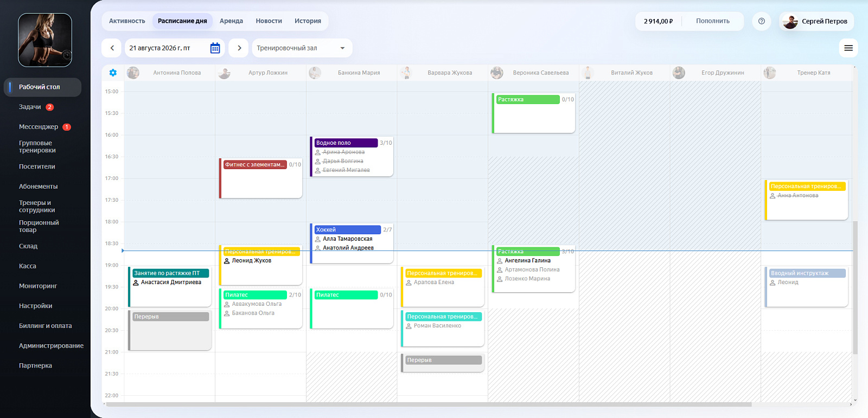
Task: Click the help question mark icon
Action: 762,21
